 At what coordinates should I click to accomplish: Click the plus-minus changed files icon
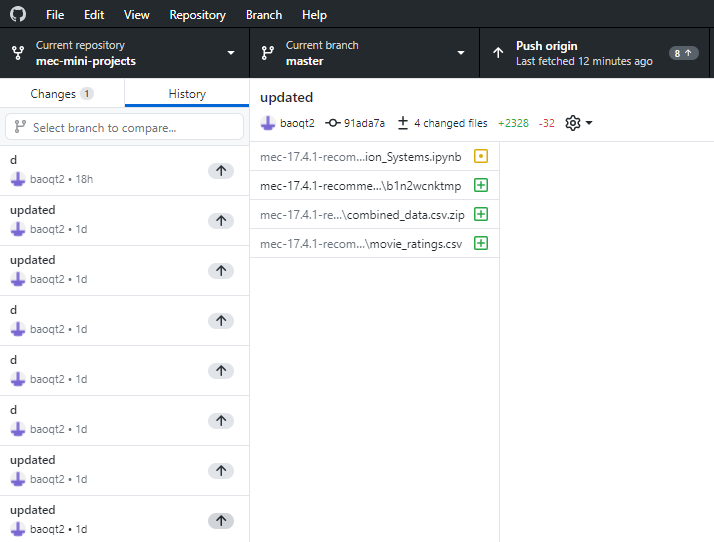(x=403, y=123)
